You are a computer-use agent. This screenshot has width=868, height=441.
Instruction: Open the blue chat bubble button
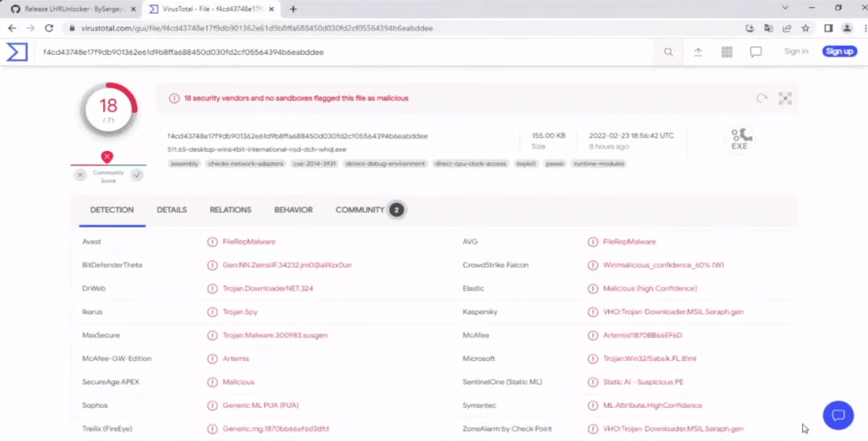(x=838, y=415)
